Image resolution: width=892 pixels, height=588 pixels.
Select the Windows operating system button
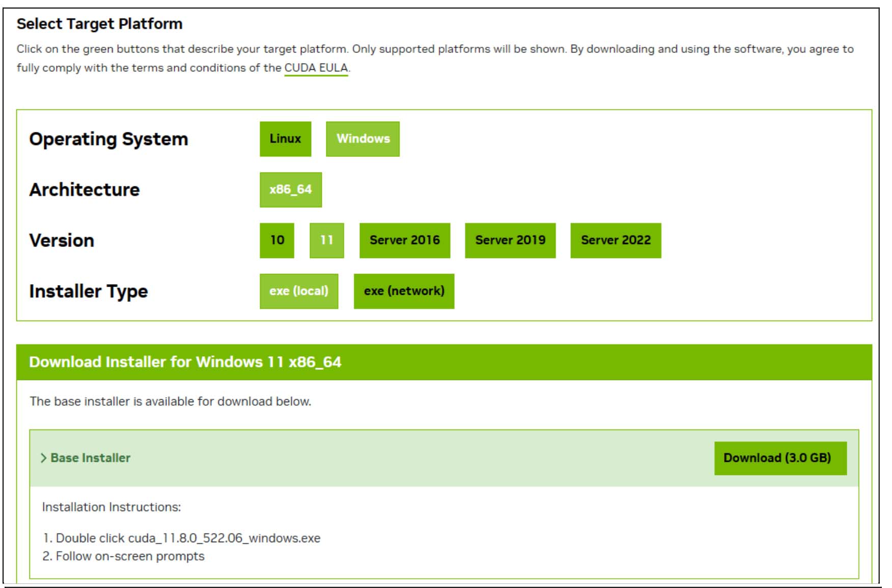[363, 138]
